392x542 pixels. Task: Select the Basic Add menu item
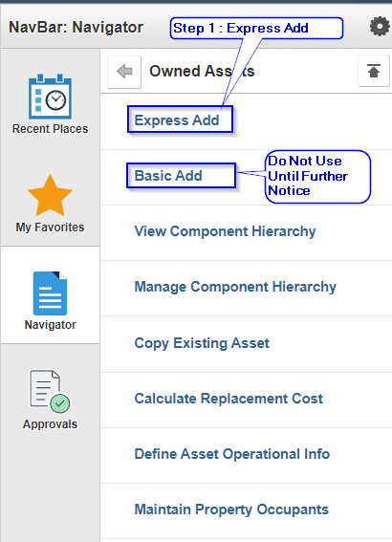coord(168,176)
